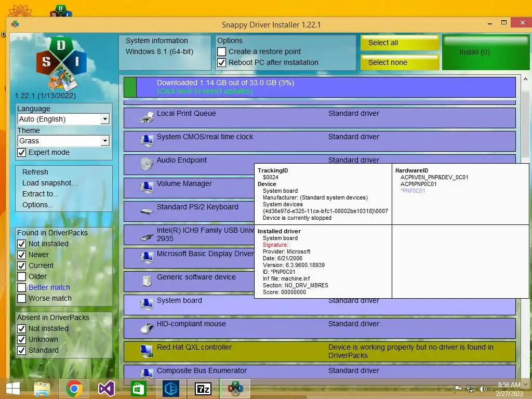Select the Local Print Queue row text

(187, 114)
